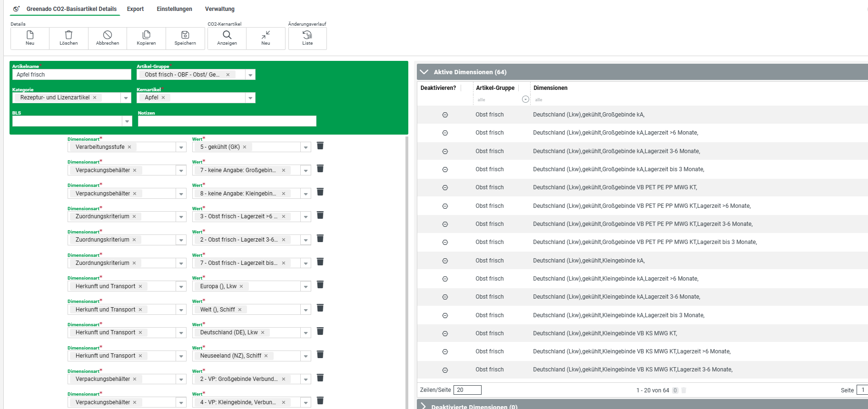Delete row 7 - Obst frisch Lagerzeit bis
The width and height of the screenshot is (868, 409).
pos(320,262)
